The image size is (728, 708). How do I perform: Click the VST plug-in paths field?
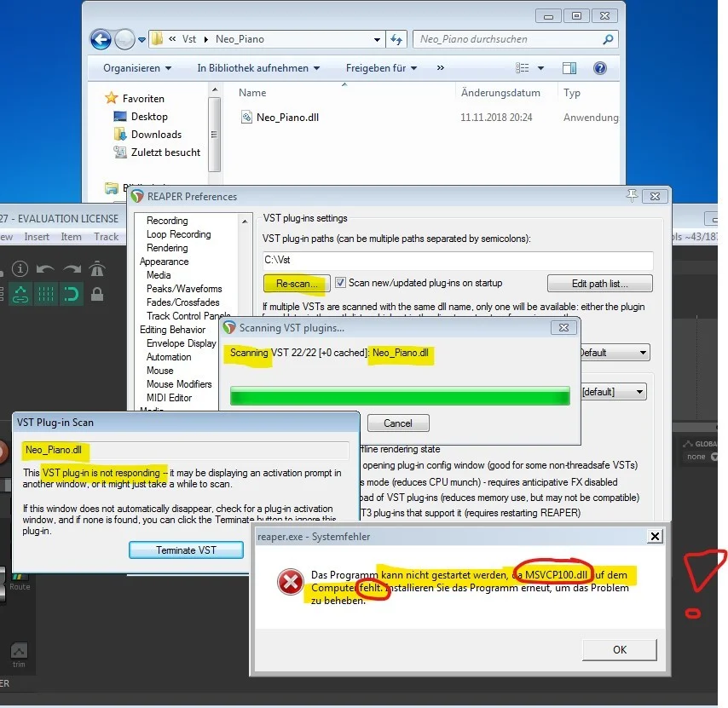pyautogui.click(x=457, y=260)
